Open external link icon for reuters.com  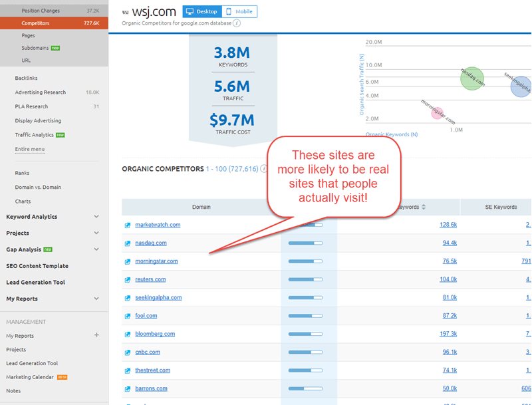(128, 280)
